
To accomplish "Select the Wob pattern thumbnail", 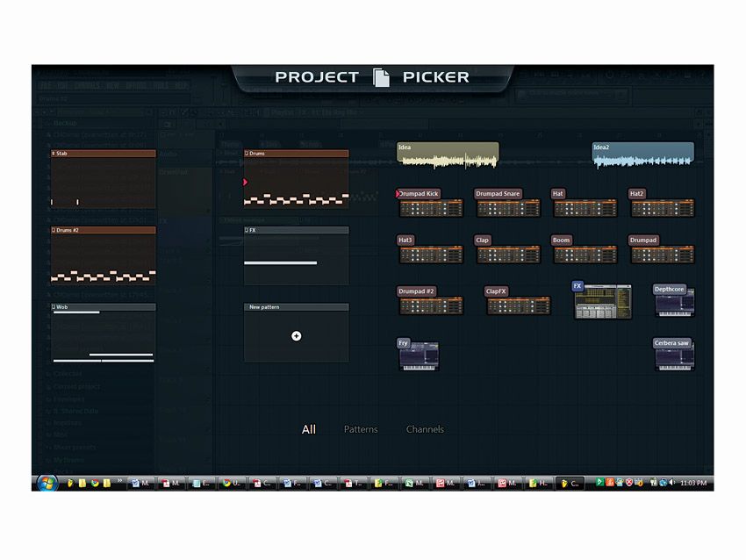I will pos(104,333).
